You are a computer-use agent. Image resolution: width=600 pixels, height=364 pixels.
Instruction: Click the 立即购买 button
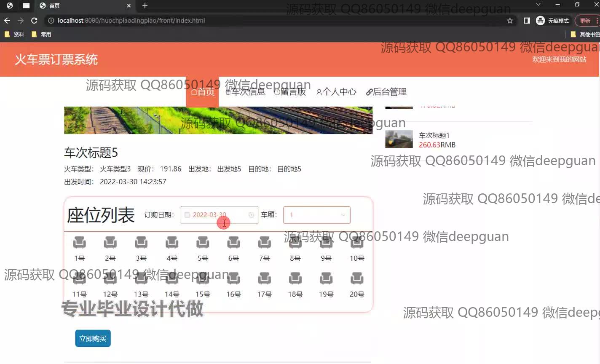point(93,338)
